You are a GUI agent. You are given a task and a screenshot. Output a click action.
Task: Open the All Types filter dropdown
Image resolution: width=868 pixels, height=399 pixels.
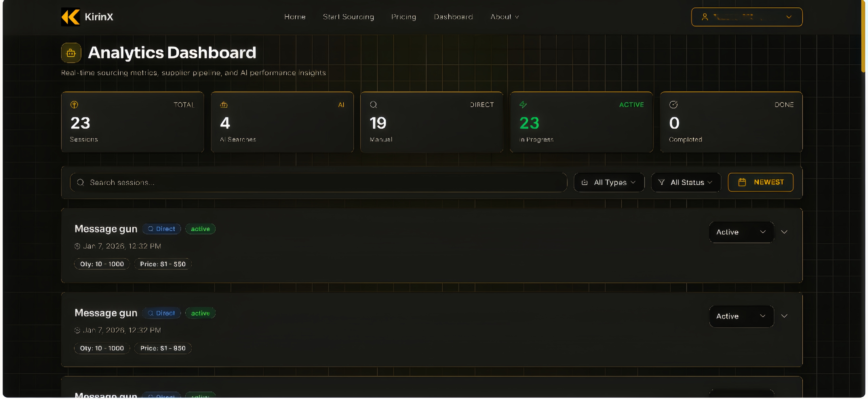pyautogui.click(x=609, y=182)
